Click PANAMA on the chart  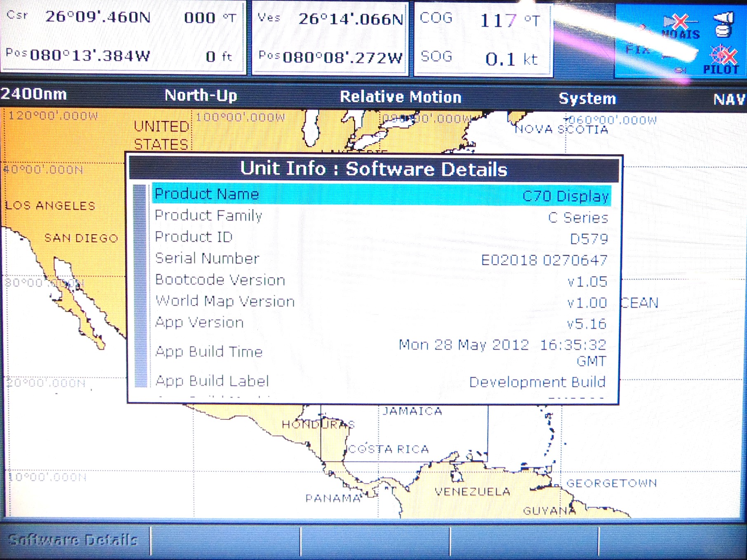point(333,498)
